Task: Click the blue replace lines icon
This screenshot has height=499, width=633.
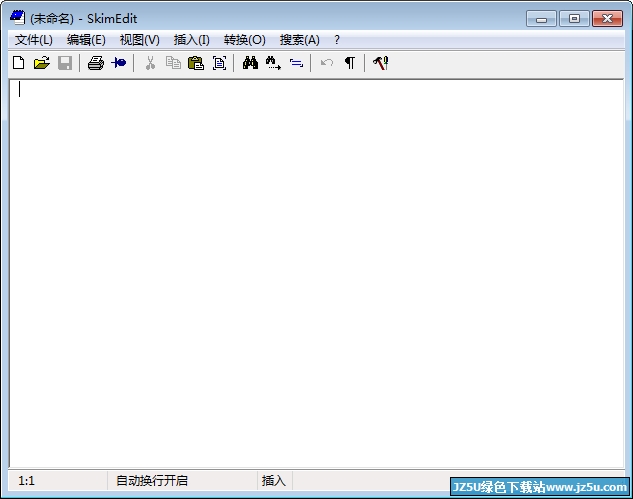Action: (x=296, y=63)
